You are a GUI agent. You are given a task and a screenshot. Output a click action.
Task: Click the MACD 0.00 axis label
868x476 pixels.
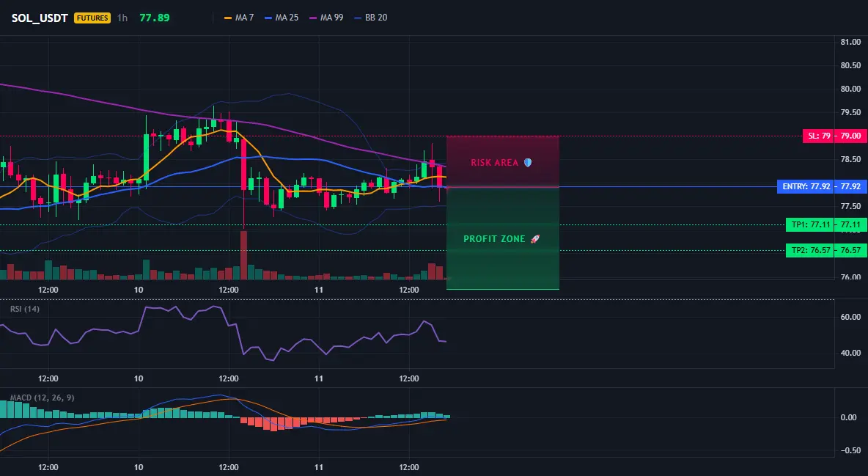click(849, 417)
